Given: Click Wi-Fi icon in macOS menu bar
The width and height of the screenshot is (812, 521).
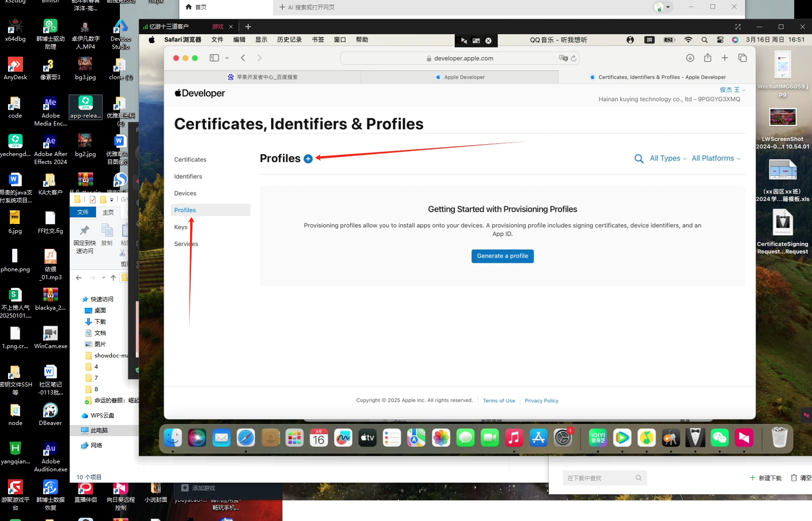Looking at the screenshot, I should 688,40.
